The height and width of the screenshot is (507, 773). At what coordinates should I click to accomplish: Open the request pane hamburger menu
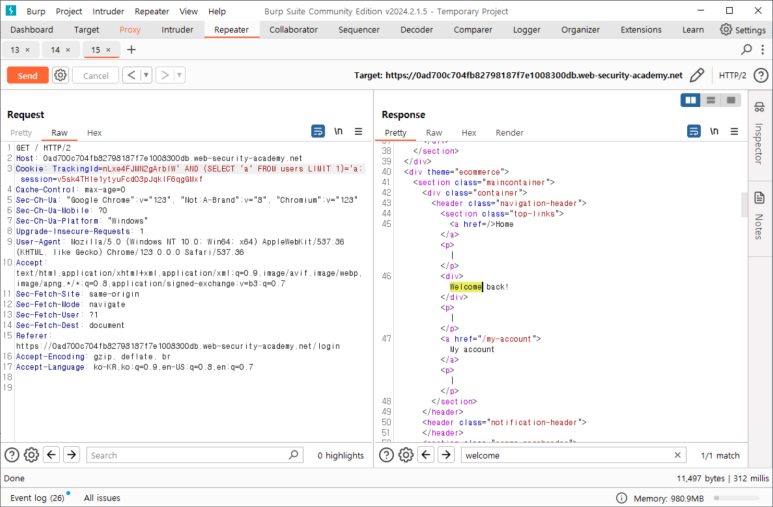point(358,131)
